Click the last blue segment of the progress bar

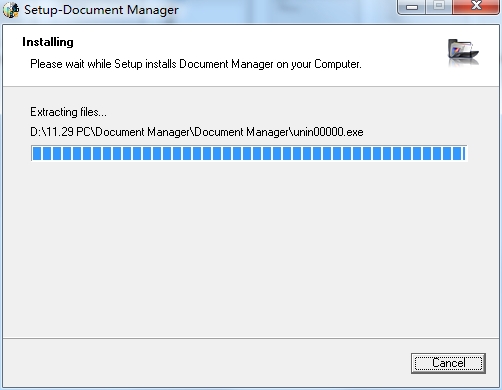pyautogui.click(x=464, y=153)
